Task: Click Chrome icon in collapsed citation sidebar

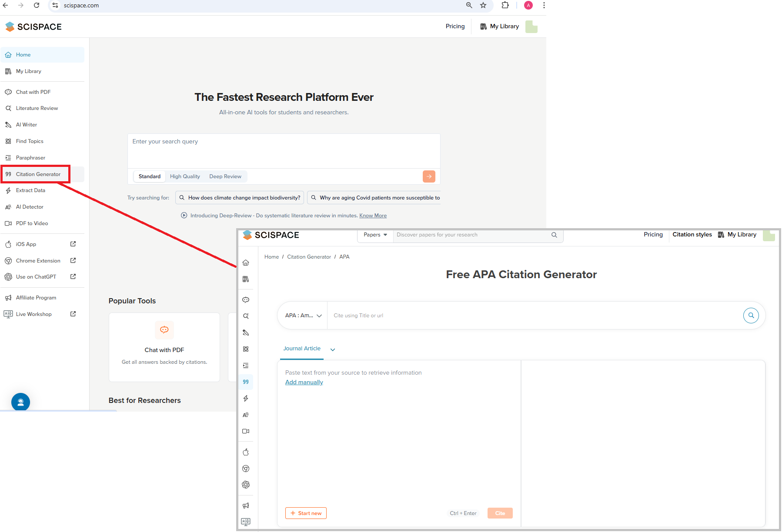Action: tap(246, 469)
